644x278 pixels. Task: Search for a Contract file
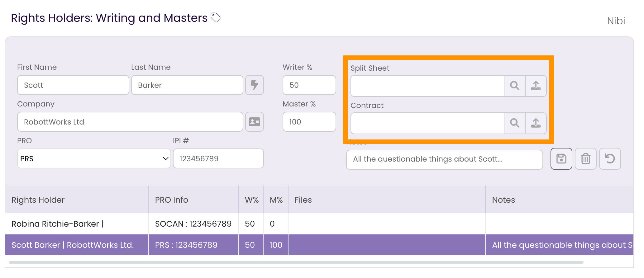click(515, 123)
